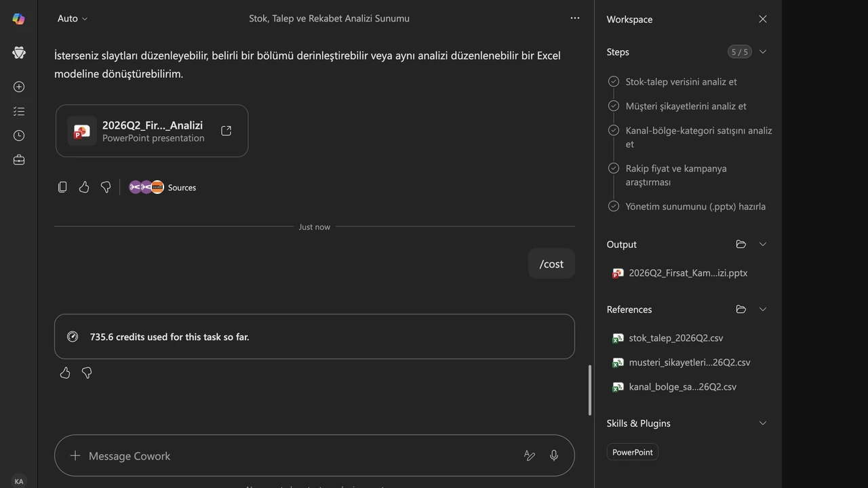Viewport: 868px width, 488px height.
Task: Click the PowerPoint skill chip
Action: (633, 452)
